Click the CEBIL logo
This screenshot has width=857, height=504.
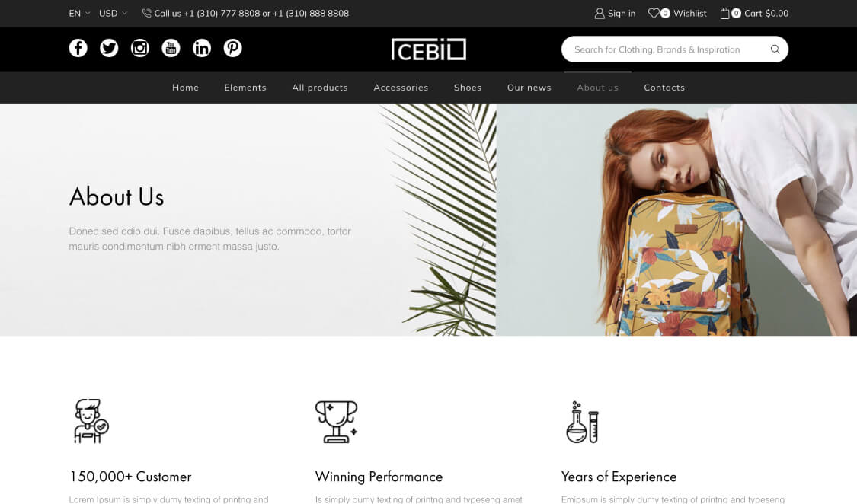[428, 49]
